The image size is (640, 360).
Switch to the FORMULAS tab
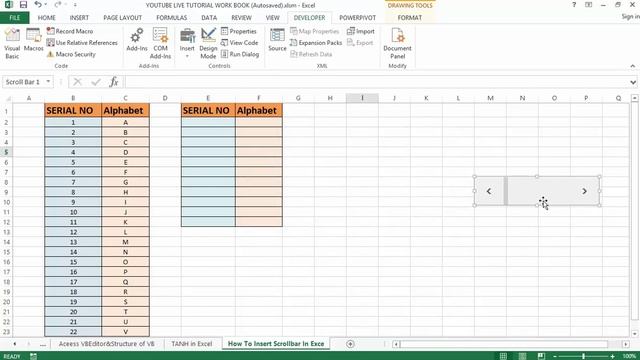[171, 18]
